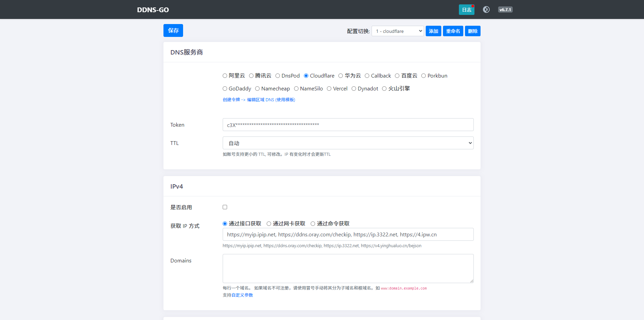This screenshot has height=320, width=644.
Task: Click 重命名 to rename the configuration
Action: pyautogui.click(x=453, y=31)
